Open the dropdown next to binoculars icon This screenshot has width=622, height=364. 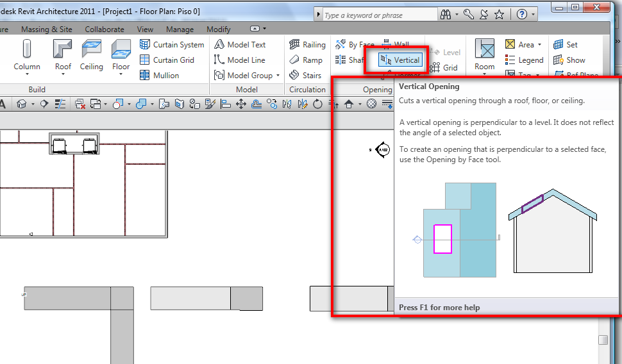coord(457,15)
